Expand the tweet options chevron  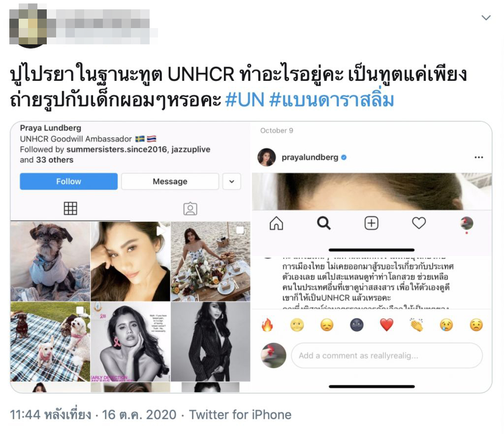(486, 18)
